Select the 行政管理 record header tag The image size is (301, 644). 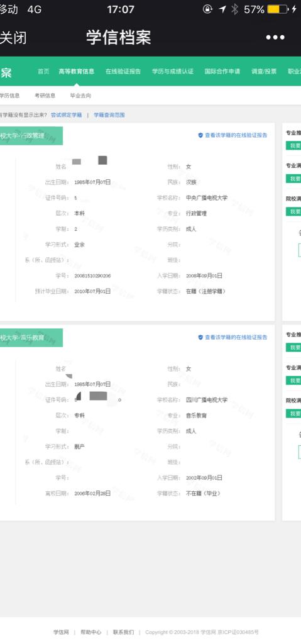click(31, 136)
